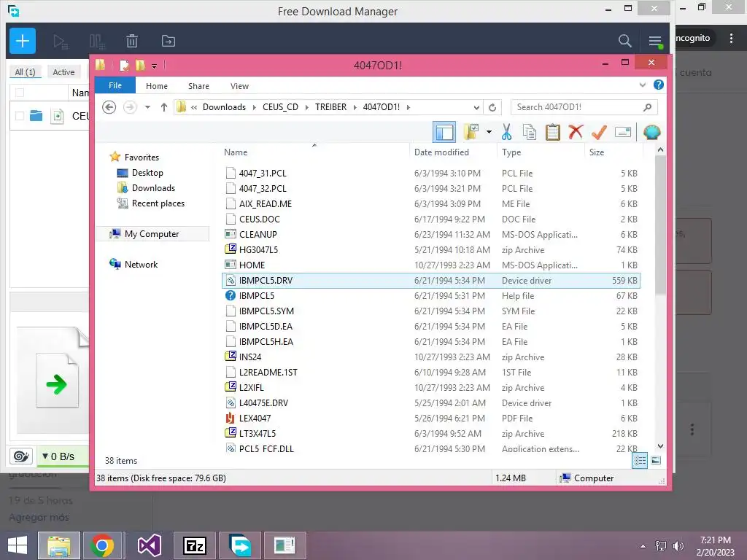Open the Home ribbon tab
This screenshot has width=747, height=560.
(157, 86)
